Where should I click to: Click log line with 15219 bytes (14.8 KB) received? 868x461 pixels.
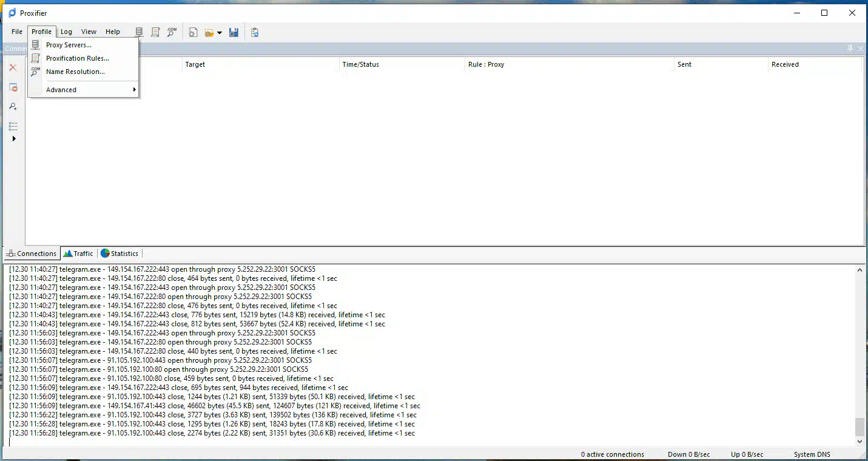tap(197, 315)
